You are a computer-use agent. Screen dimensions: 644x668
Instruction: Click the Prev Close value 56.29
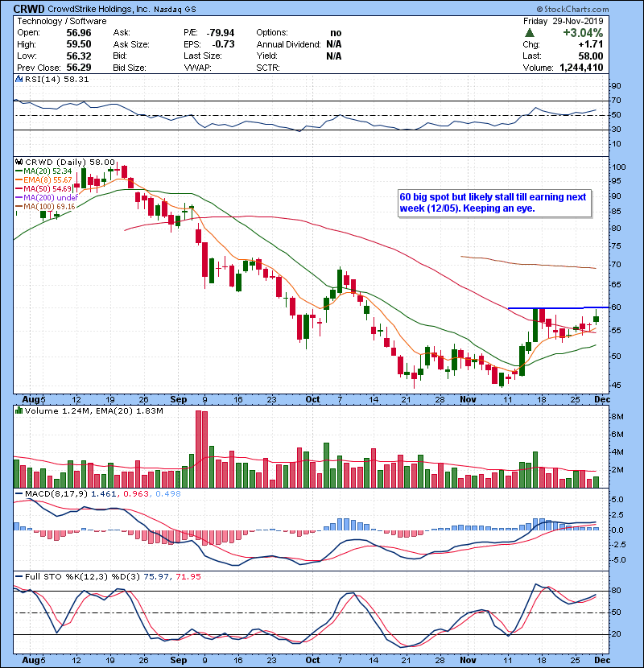pyautogui.click(x=79, y=68)
